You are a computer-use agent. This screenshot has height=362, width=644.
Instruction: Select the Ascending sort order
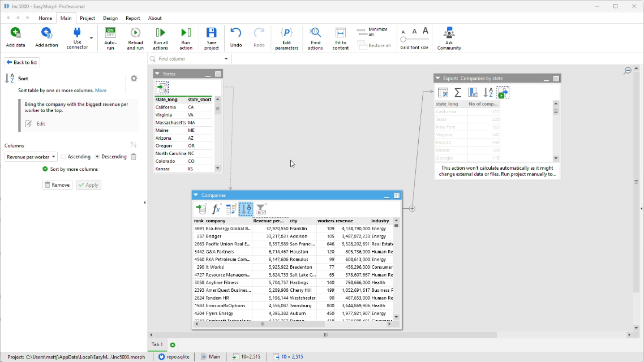[76, 157]
